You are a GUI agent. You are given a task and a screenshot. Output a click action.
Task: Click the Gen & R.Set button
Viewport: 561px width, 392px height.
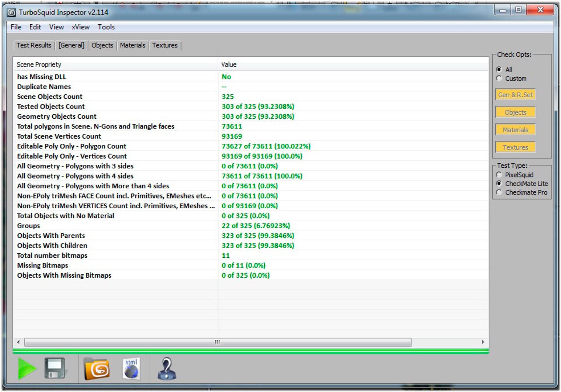point(516,95)
